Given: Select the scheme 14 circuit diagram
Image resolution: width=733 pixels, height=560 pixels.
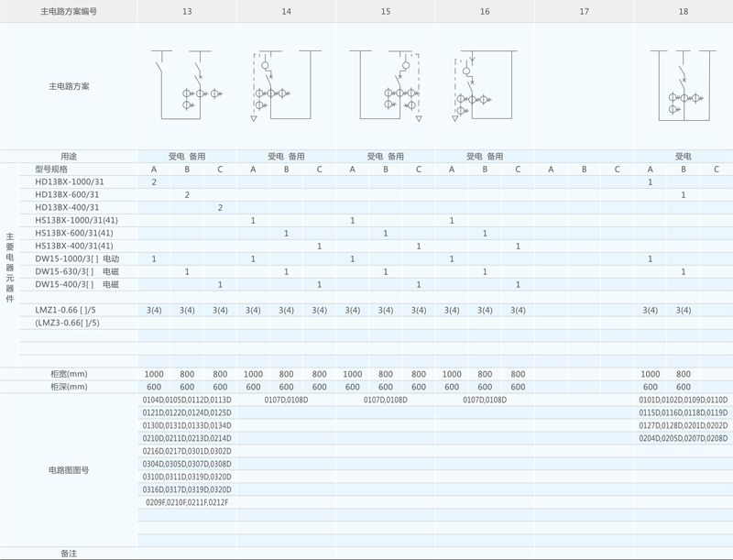Looking at the screenshot, I should (x=285, y=85).
